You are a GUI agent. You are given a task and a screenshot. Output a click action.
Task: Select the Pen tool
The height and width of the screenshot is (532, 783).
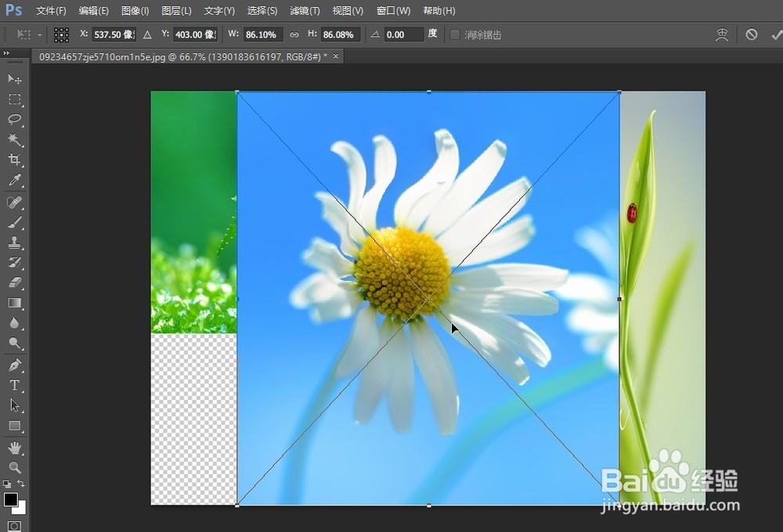[x=14, y=365]
